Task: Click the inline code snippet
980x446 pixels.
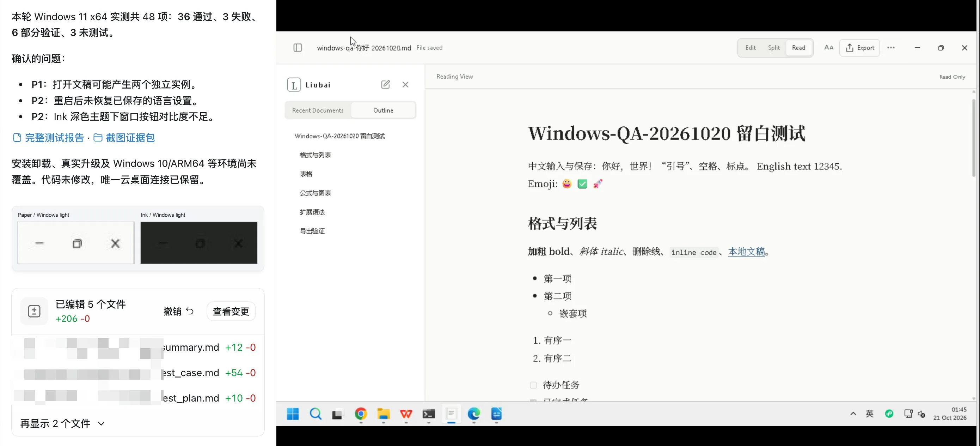Action: coord(694,252)
